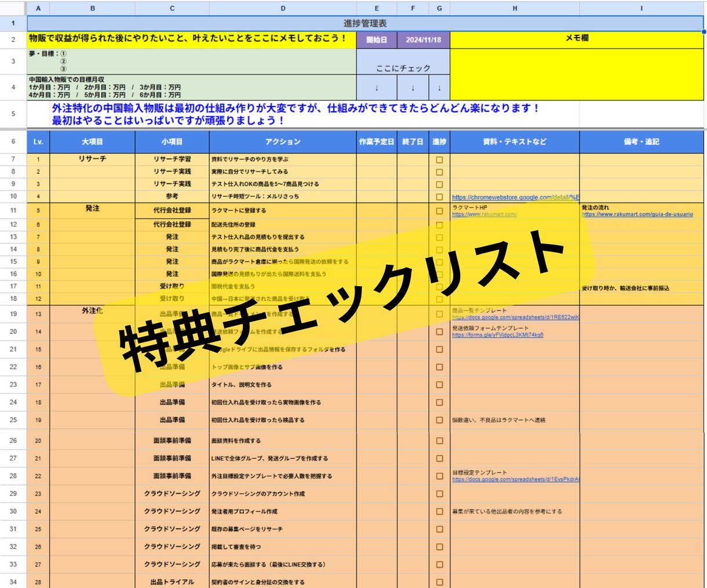
Task: Click the 資料・テキストなど header cell
Action: pyautogui.click(x=515, y=142)
